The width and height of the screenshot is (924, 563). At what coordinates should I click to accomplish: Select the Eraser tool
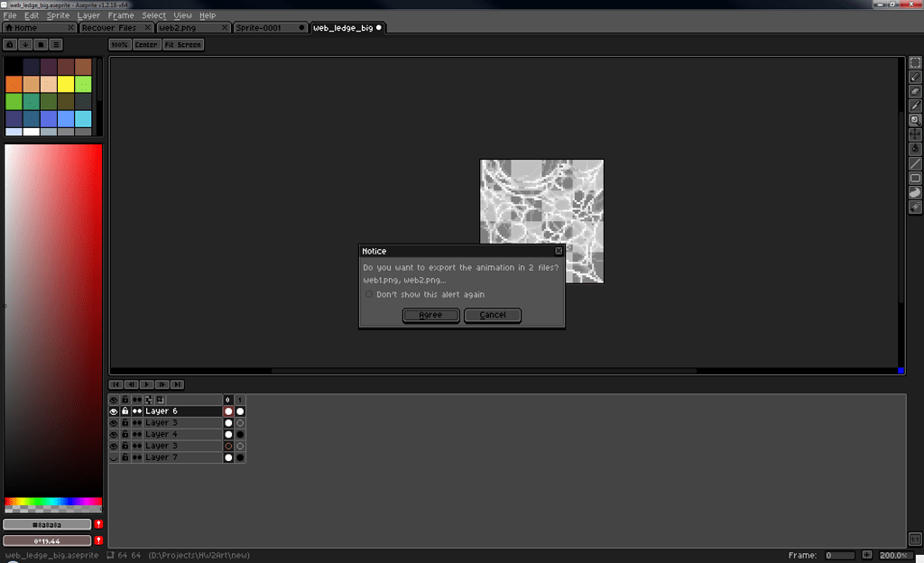(x=915, y=91)
